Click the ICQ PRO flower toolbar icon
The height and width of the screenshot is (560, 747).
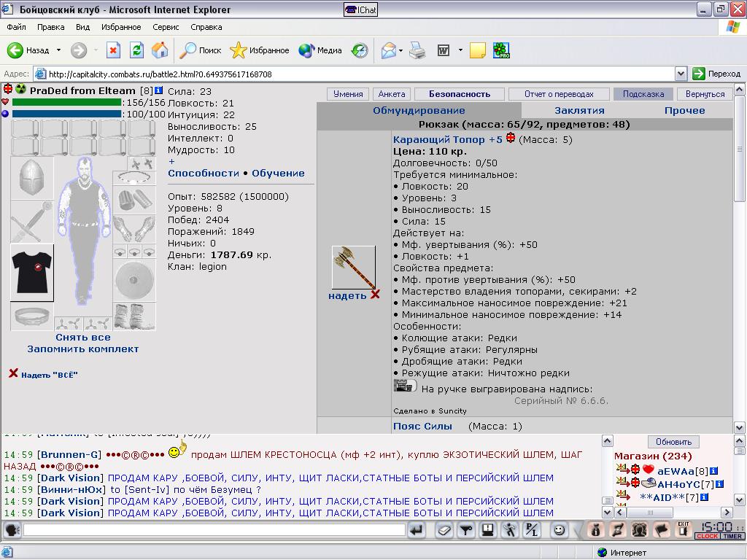[x=501, y=50]
